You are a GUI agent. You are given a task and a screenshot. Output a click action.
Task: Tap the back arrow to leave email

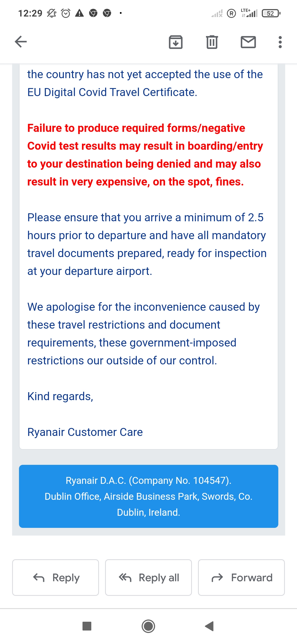[21, 42]
